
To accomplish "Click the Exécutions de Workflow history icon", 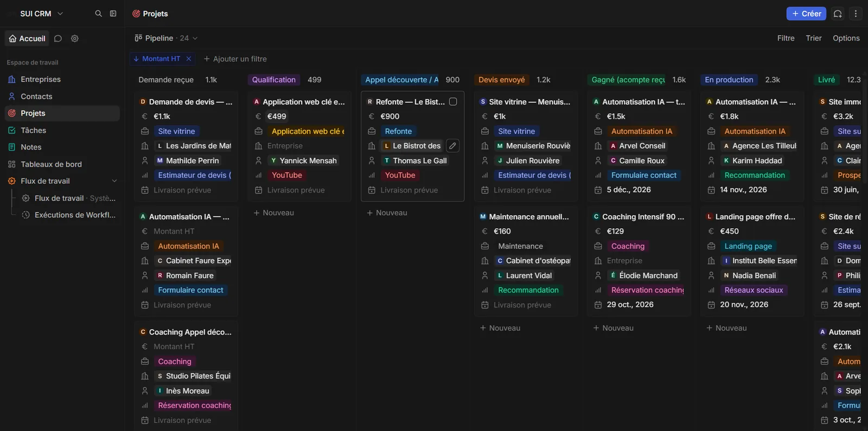I will point(25,215).
